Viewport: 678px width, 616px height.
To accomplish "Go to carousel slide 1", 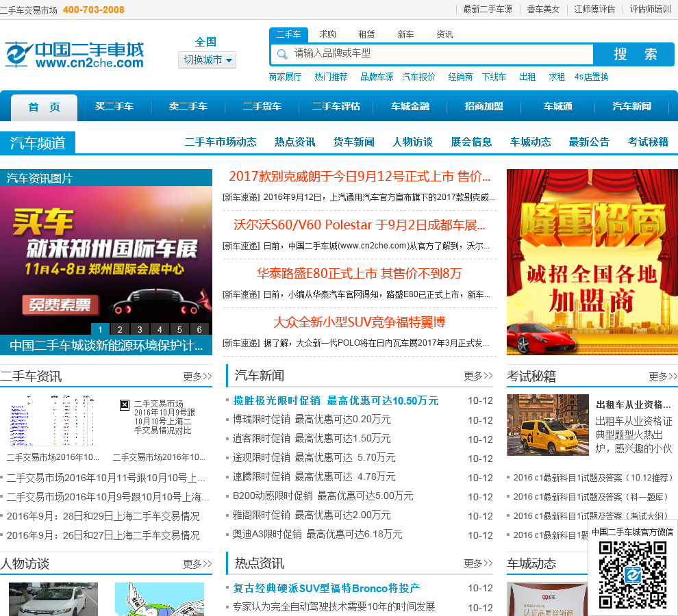I will 100,329.
